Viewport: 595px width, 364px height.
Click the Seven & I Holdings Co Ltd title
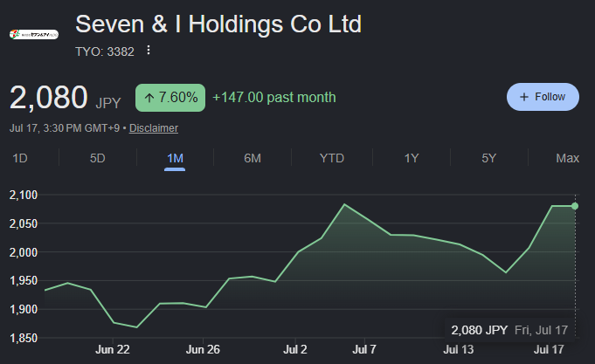tap(218, 24)
